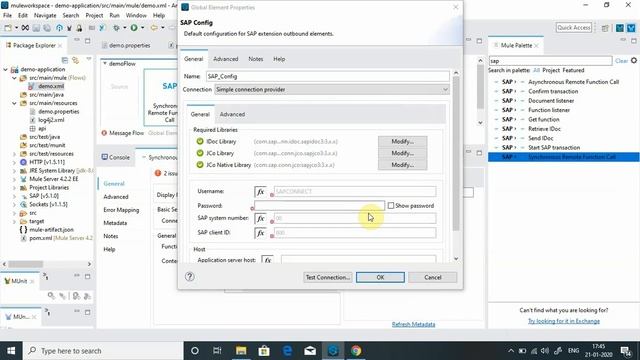
Task: Switch to the Notes tab in SAP Config
Action: (x=256, y=59)
